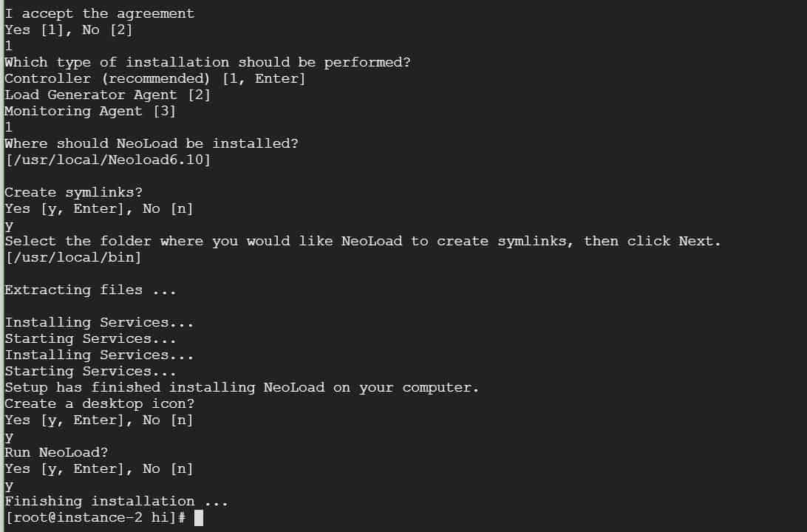Click the 'Yes [1], No [2]' option line
The height and width of the screenshot is (532, 807).
click(69, 30)
